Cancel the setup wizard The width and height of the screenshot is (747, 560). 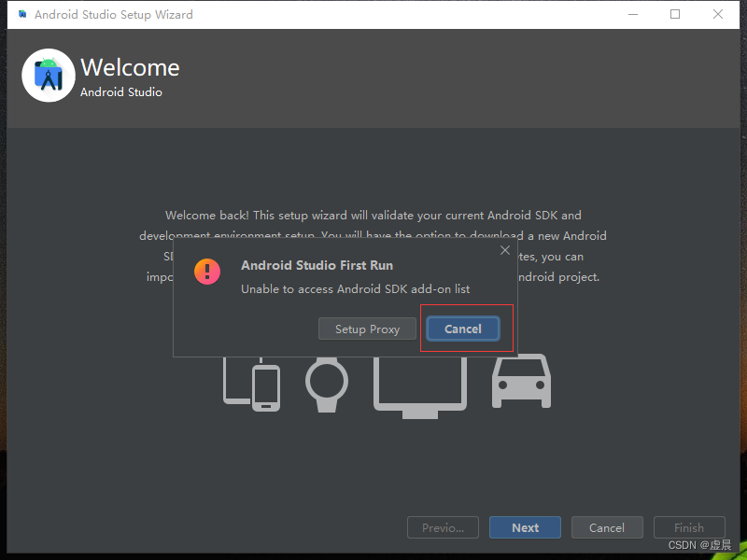click(x=607, y=527)
